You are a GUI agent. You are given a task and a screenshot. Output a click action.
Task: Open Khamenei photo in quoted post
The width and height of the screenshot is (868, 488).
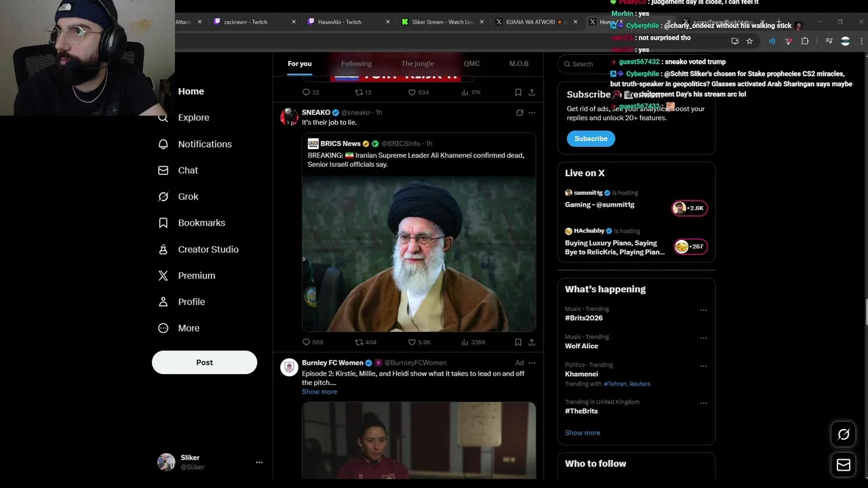coord(419,253)
